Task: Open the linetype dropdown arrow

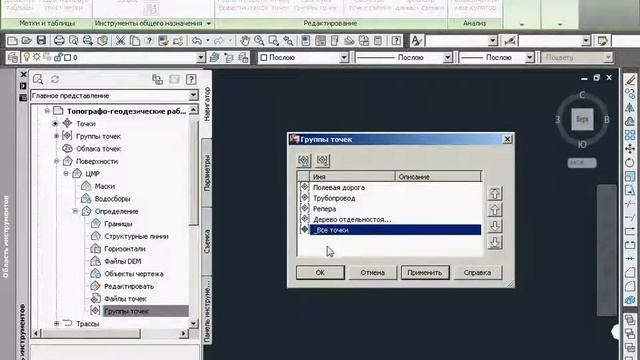Action: point(447,58)
